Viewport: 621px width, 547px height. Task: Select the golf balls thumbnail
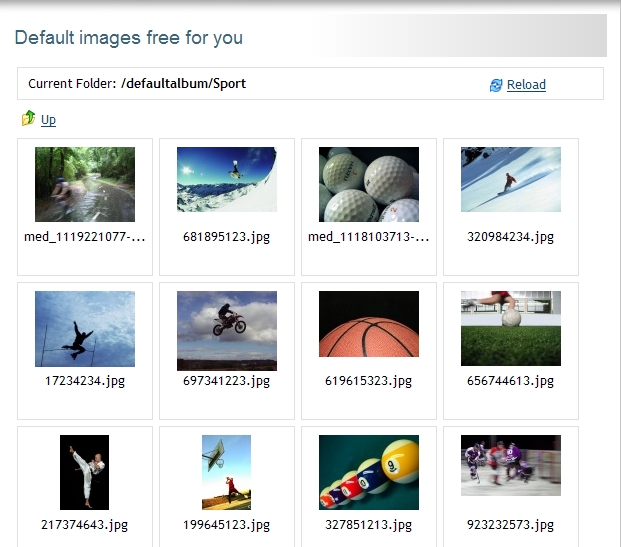pos(369,184)
